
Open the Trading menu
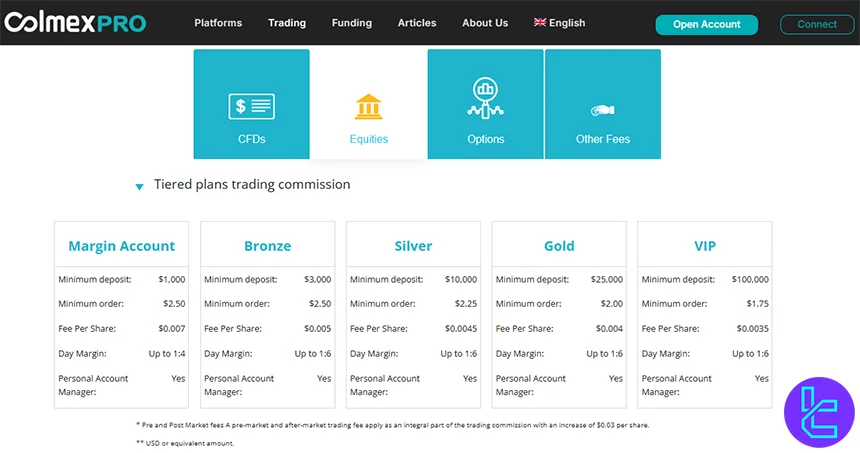287,23
